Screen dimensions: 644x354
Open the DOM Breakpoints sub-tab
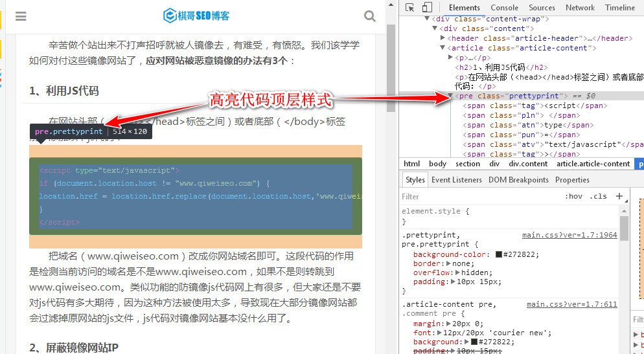(x=518, y=180)
